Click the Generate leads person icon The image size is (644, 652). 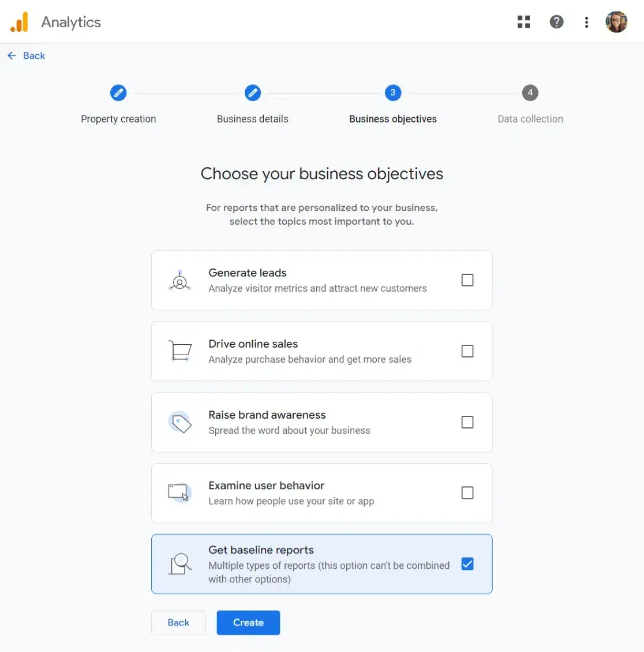[x=180, y=280]
